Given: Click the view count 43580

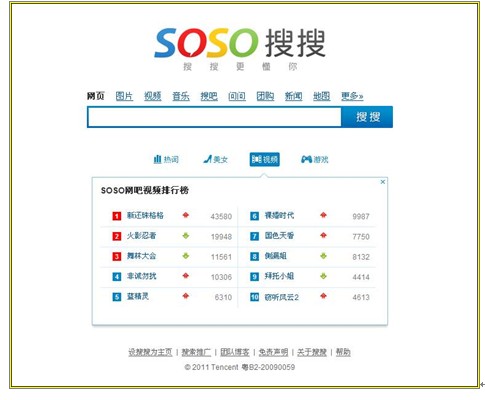Looking at the screenshot, I should click(x=221, y=216).
